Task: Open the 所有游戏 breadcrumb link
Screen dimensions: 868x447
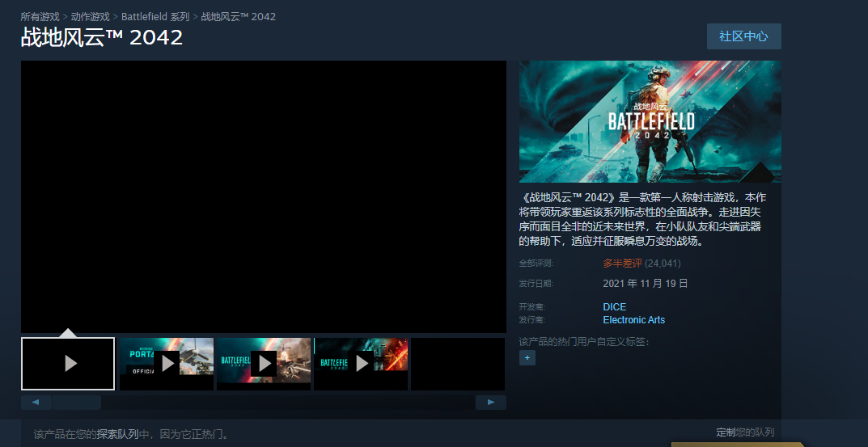Action: click(x=40, y=17)
